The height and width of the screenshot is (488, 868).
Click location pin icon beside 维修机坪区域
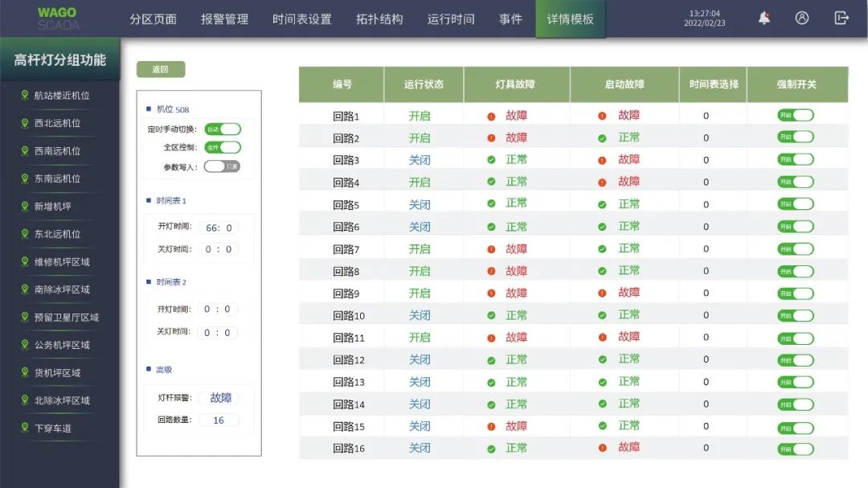25,261
